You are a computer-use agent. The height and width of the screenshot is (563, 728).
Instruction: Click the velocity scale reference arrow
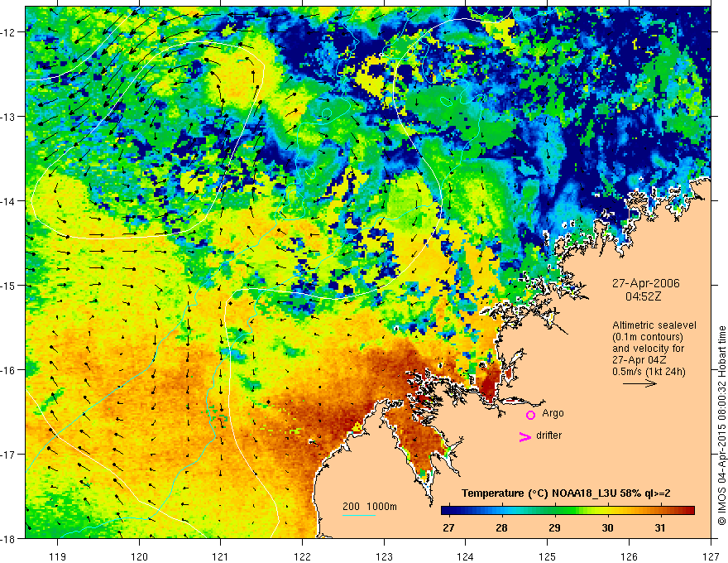639,383
